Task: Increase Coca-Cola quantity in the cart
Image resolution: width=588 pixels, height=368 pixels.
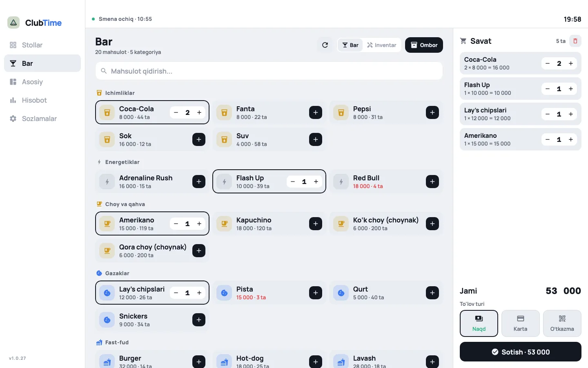Action: [x=571, y=63]
